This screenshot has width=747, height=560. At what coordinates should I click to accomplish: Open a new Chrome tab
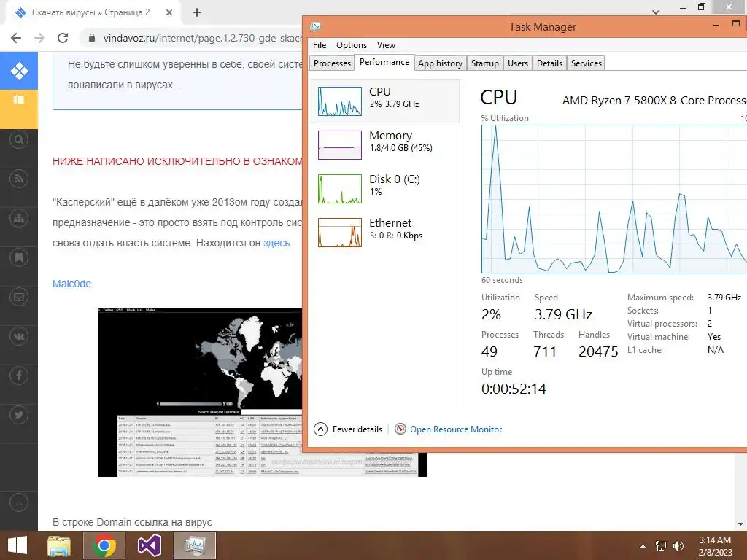click(197, 12)
